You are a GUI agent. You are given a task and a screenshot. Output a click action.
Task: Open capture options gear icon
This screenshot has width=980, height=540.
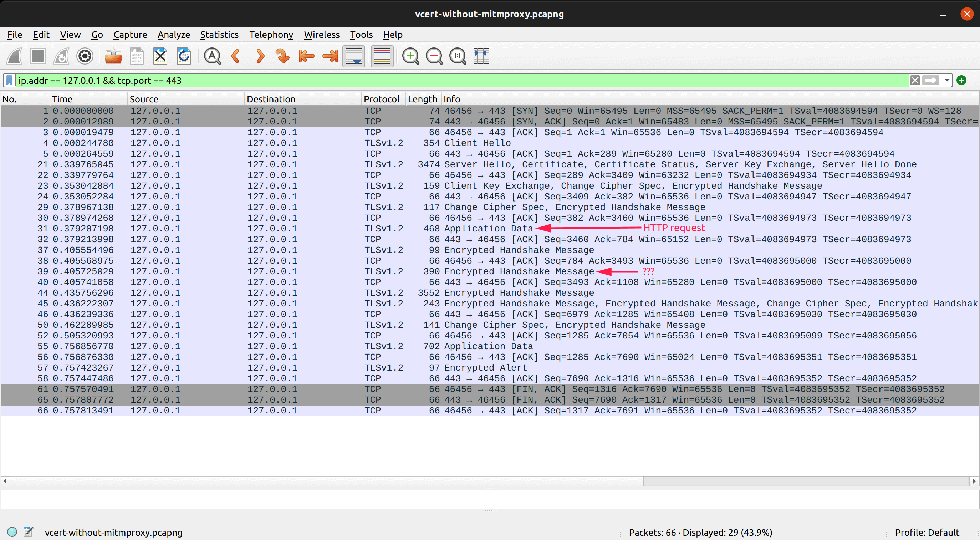pos(85,56)
